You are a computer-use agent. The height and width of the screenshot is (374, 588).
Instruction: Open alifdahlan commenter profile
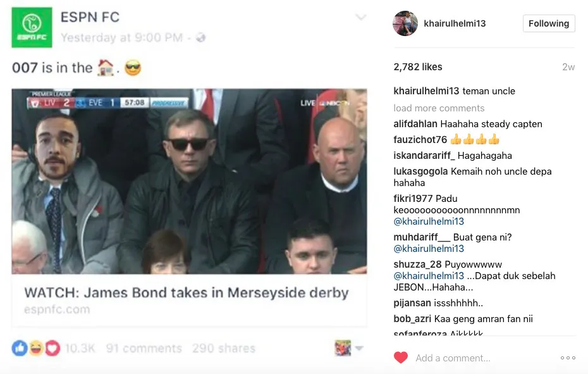tap(415, 124)
